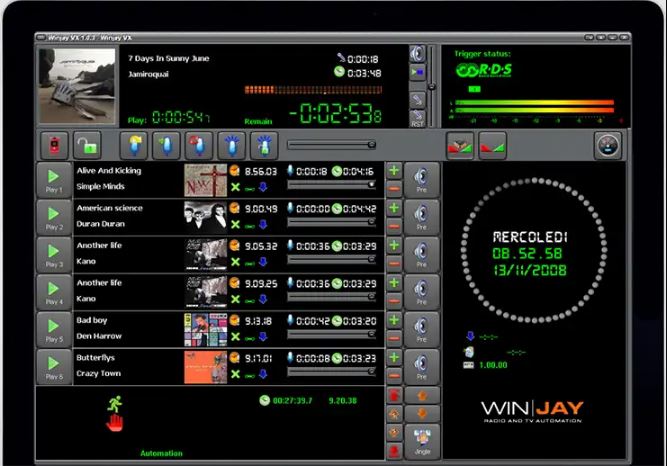Adjust slider on Butterflys row
The width and height of the screenshot is (667, 466).
331,372
